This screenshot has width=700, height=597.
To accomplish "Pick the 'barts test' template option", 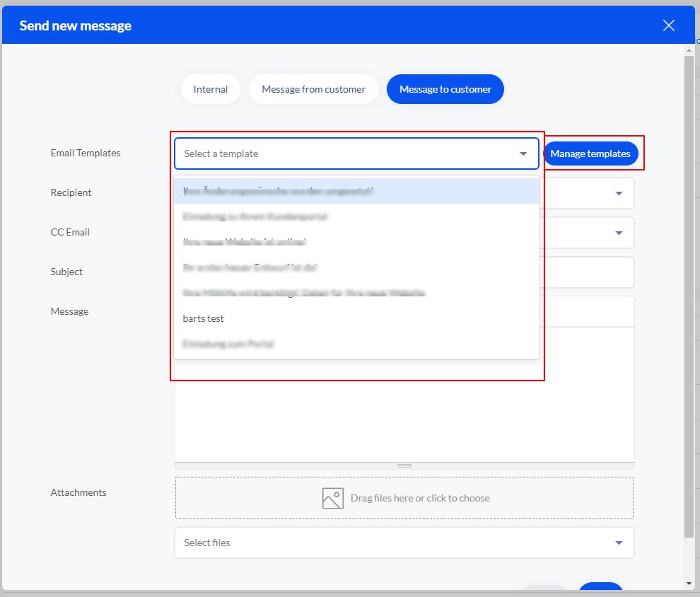I will point(204,318).
